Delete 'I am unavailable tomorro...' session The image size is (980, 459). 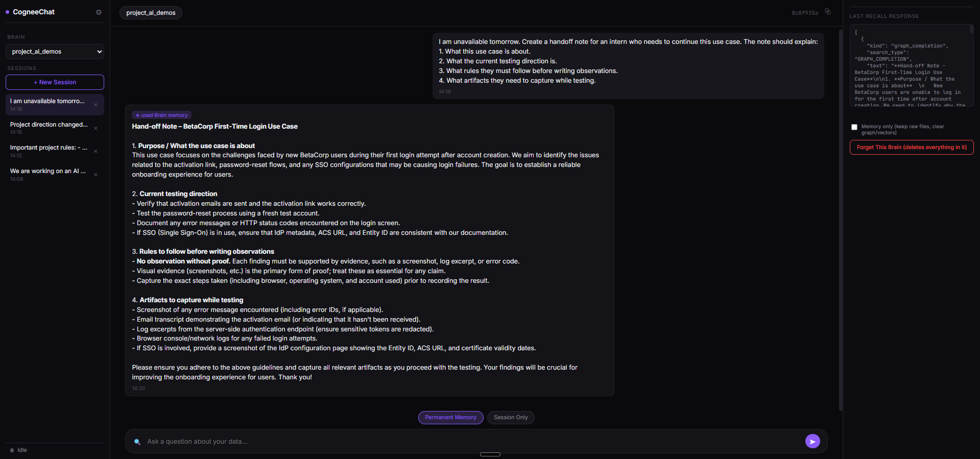point(95,105)
